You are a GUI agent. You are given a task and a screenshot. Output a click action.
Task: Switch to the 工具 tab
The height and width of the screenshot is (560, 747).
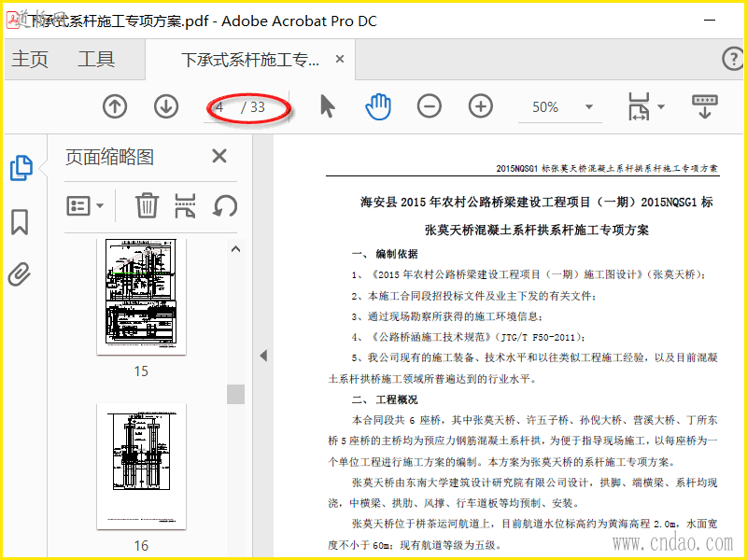click(x=96, y=60)
